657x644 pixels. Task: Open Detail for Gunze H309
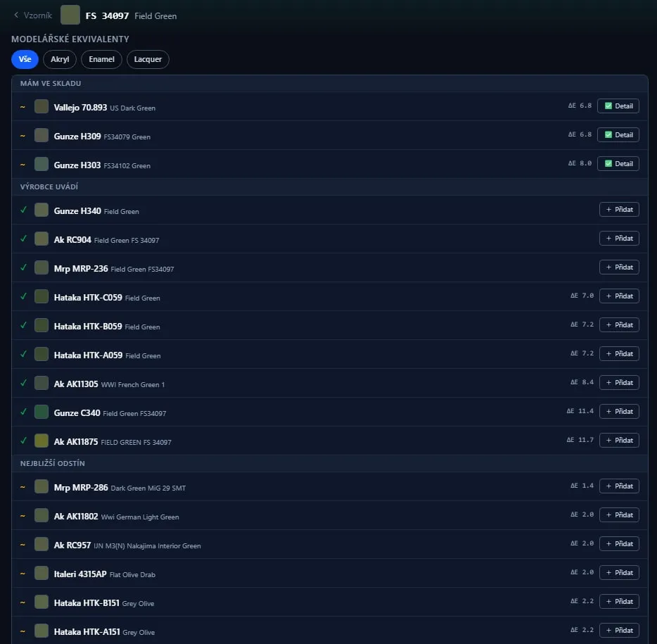(x=618, y=135)
